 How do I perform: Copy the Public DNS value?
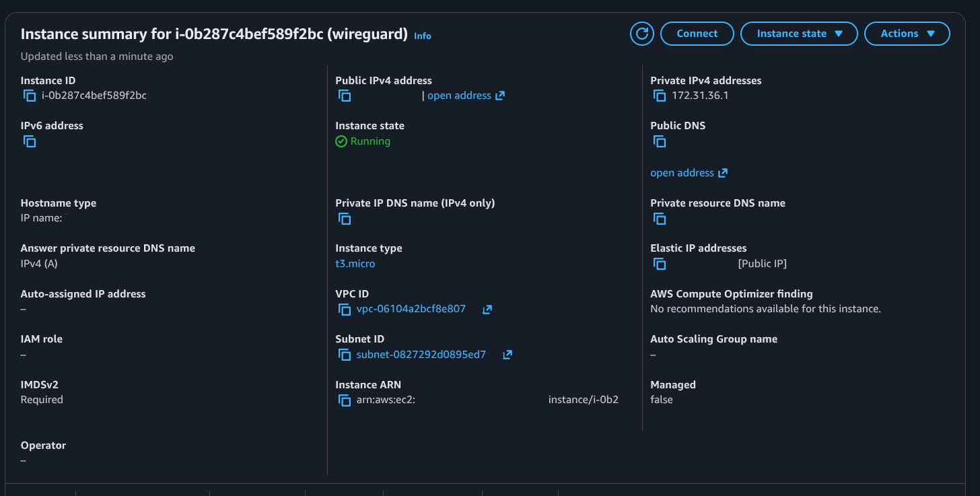(660, 141)
